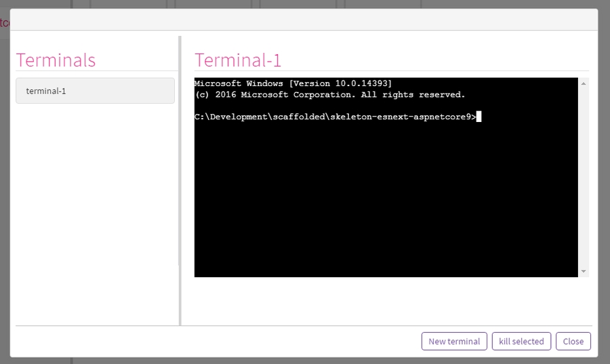This screenshot has width=610, height=364.
Task: Click the Terminals panel heading
Action: [x=56, y=60]
